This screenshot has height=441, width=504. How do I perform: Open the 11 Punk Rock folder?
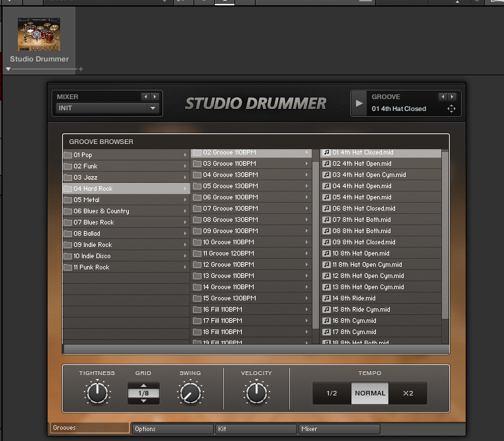(x=126, y=267)
